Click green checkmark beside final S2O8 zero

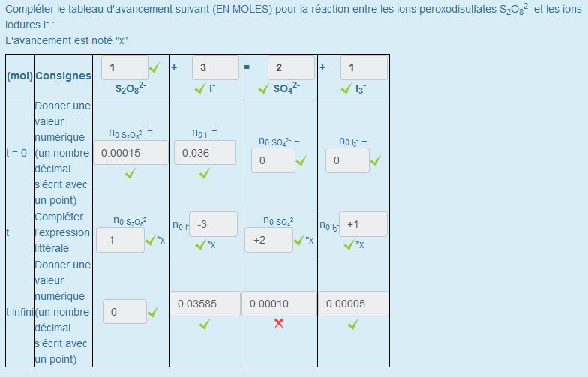(153, 312)
